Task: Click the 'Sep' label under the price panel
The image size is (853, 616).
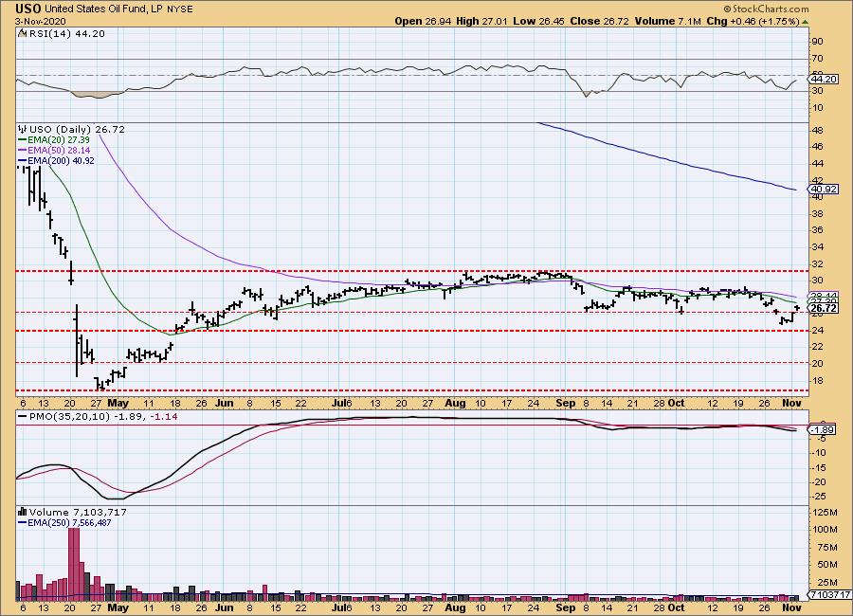Action: [x=566, y=403]
